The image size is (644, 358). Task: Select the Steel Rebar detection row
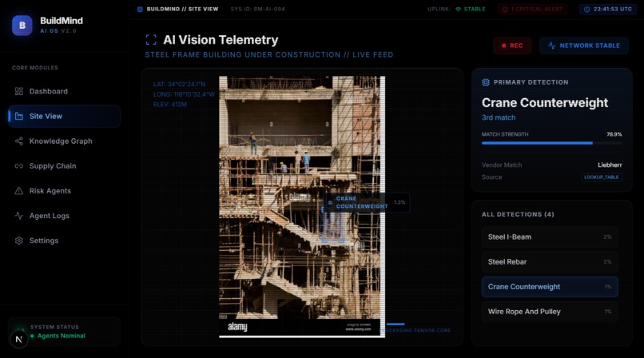[x=550, y=262]
